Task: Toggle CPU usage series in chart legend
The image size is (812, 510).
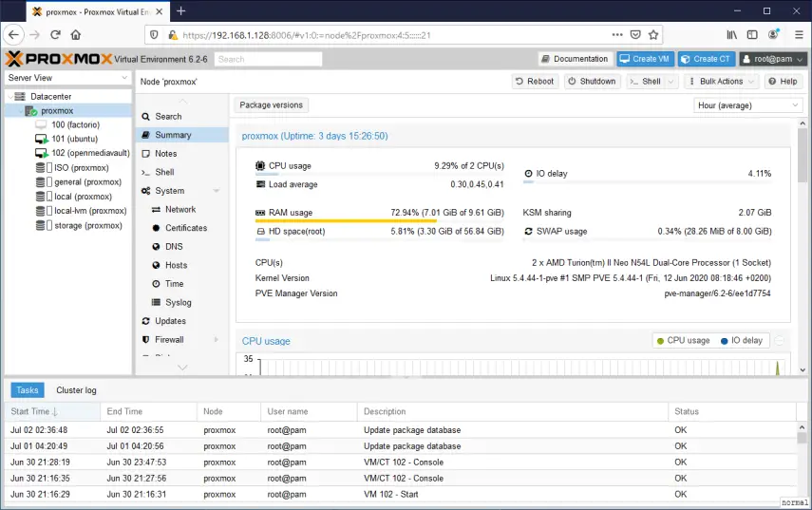Action: (x=683, y=341)
